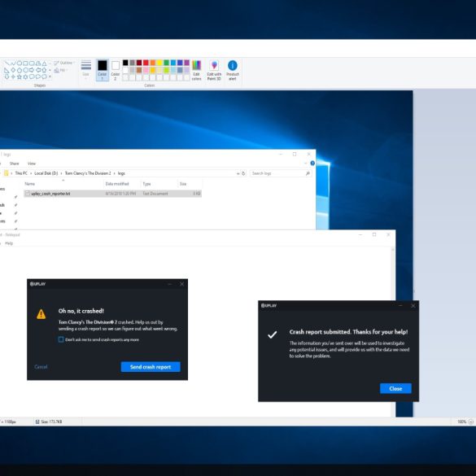Choose the Oval callout shape

click(38, 76)
